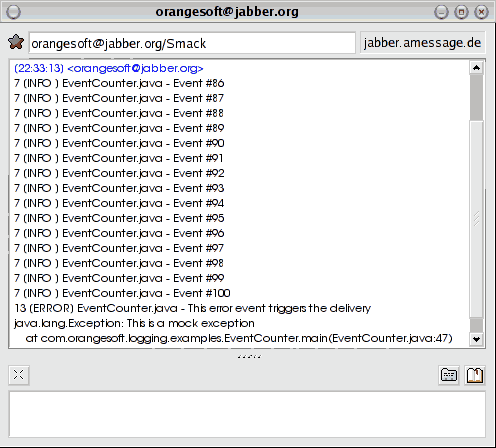The image size is (496, 448).
Task: Click the clear message button with X icon
Action: point(19,375)
